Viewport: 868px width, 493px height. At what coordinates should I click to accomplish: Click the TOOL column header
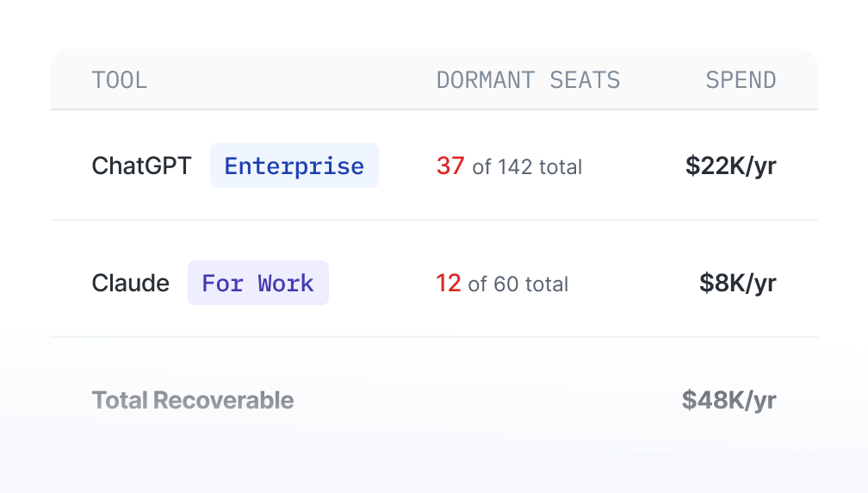pos(120,80)
